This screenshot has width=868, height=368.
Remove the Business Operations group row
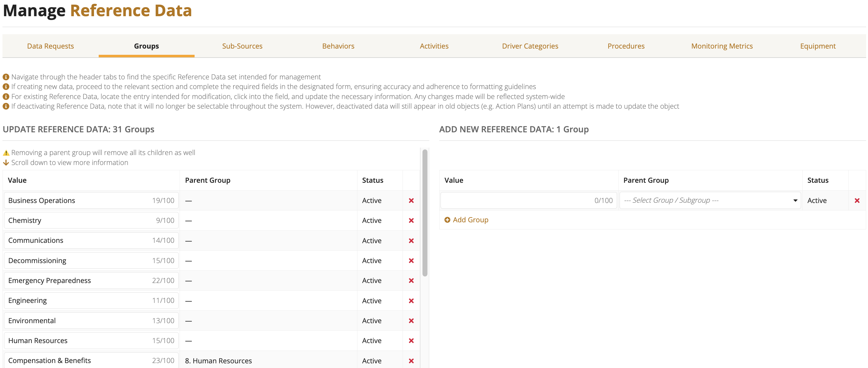point(411,201)
